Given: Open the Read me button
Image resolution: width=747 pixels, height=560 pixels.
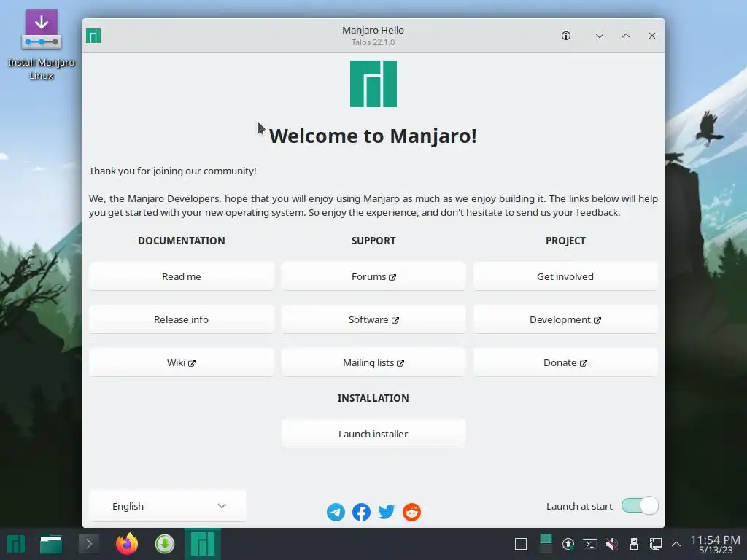Looking at the screenshot, I should point(182,276).
